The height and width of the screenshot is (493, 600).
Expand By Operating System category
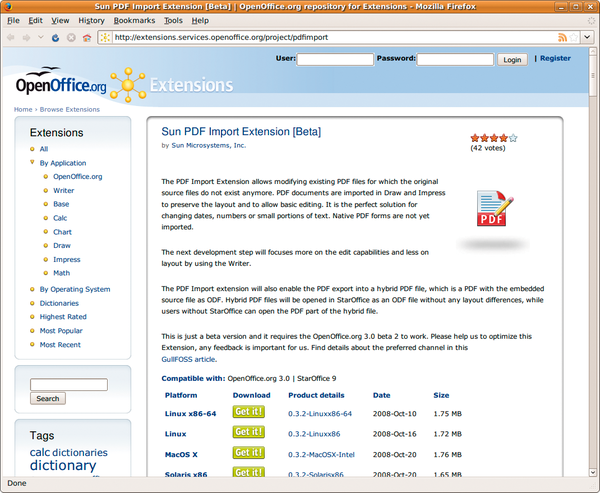click(x=75, y=289)
